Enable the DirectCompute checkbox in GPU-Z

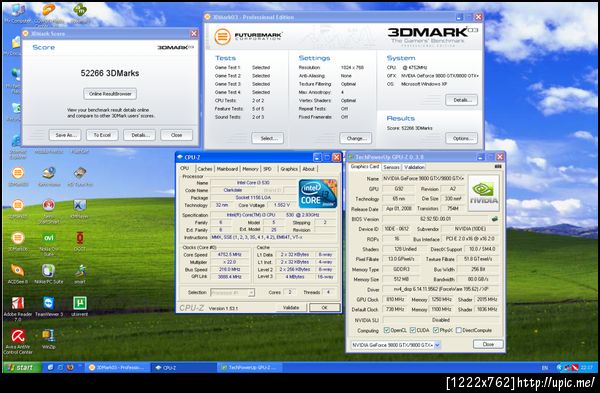[458, 330]
